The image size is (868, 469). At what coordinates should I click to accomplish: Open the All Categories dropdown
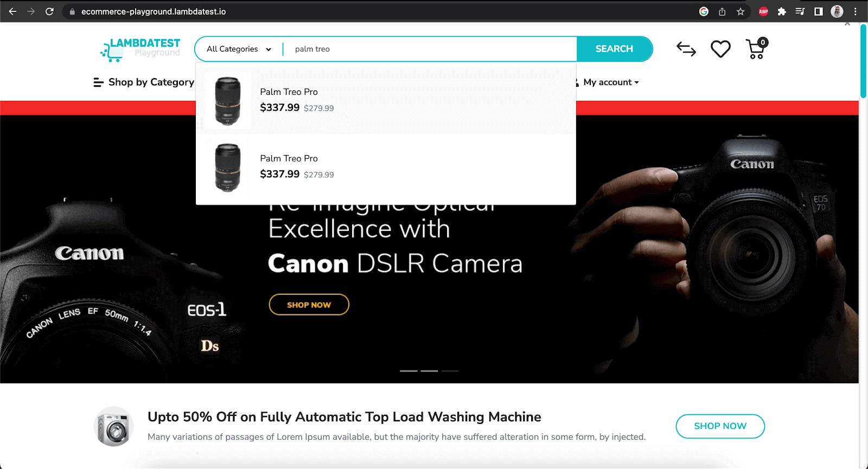coord(239,49)
